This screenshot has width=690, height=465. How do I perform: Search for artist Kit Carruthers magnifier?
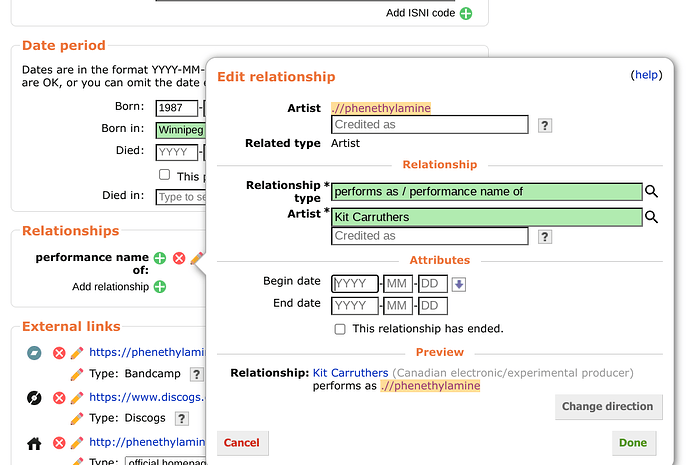coord(651,217)
